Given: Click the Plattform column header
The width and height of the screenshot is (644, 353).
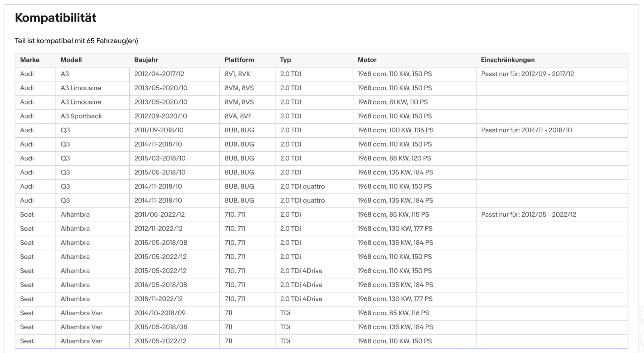Looking at the screenshot, I should click(x=239, y=60).
